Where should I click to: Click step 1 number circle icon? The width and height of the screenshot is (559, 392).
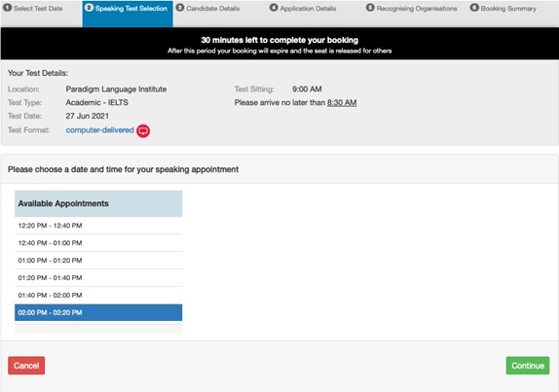point(7,8)
